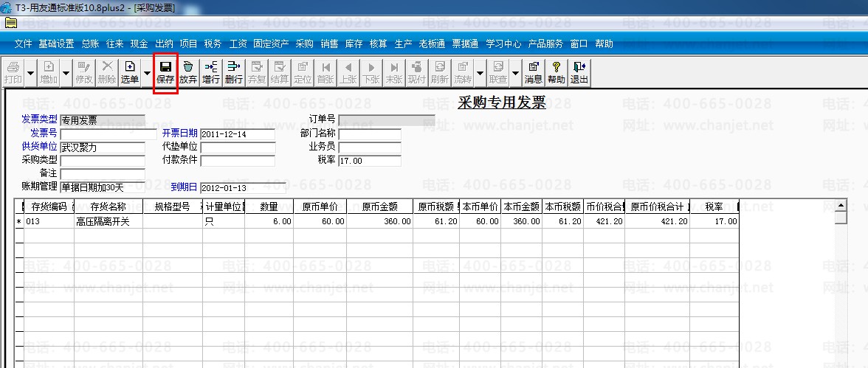Click the 规格型号 column header
The image size is (868, 368).
[172, 207]
